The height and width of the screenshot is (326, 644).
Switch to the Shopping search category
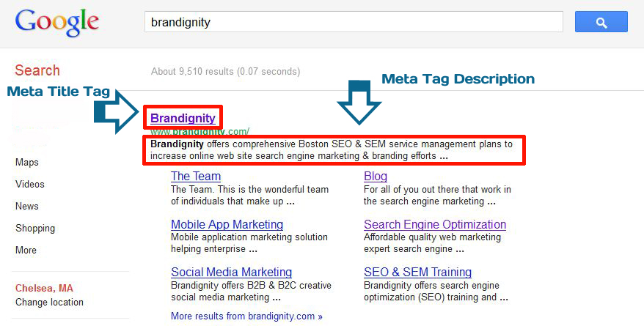(35, 229)
